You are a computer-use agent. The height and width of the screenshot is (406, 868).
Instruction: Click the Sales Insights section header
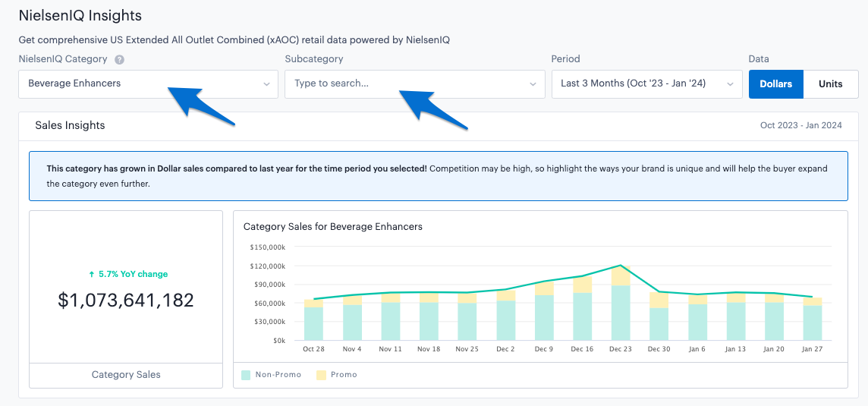coord(70,126)
